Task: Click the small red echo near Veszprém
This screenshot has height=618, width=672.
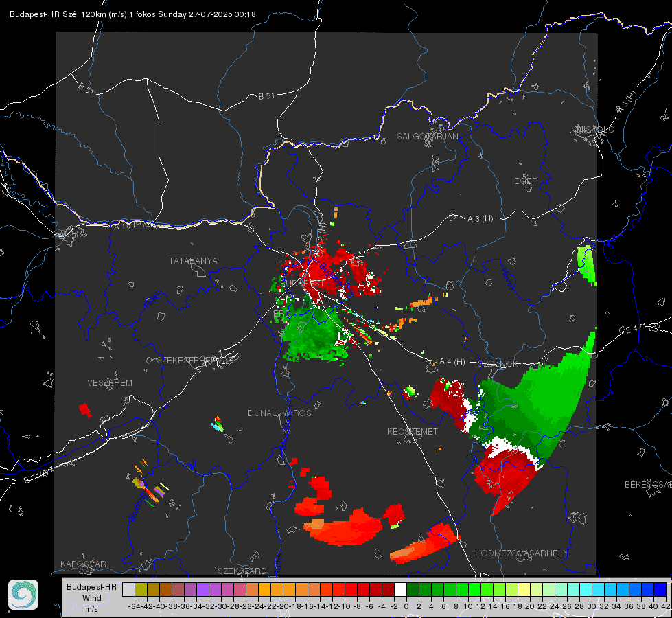Action: click(x=85, y=409)
